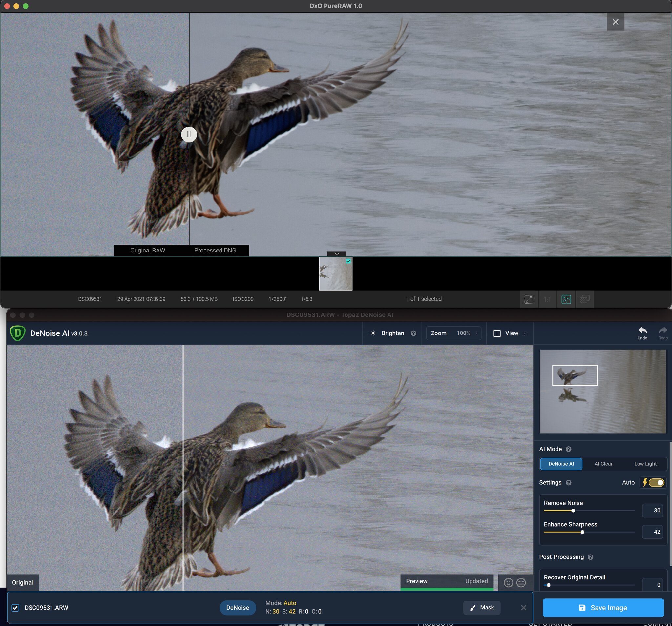Screen dimensions: 672x626
Task: Click the 1/2500" shutter speed value
Action: click(x=278, y=299)
